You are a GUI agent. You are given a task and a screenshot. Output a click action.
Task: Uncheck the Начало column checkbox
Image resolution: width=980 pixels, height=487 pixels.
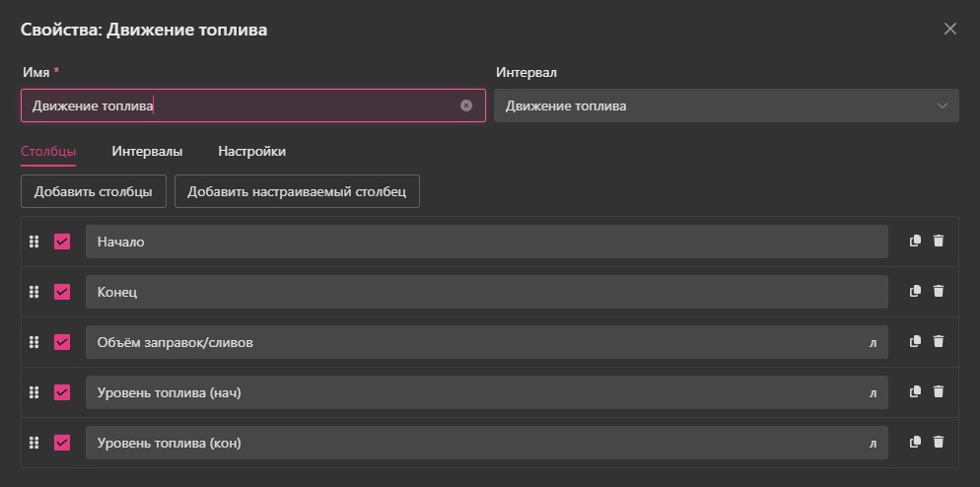pos(62,242)
